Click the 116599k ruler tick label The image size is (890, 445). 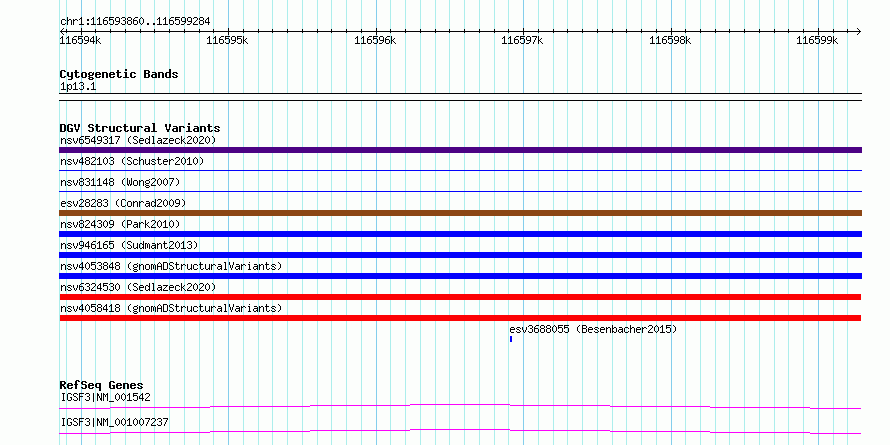(818, 40)
